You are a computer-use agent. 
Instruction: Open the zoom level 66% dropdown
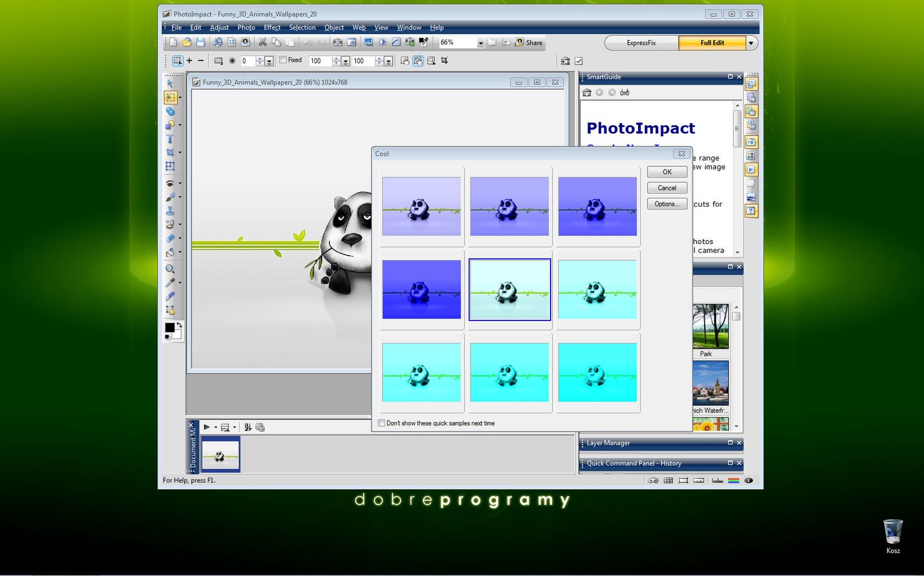[480, 43]
